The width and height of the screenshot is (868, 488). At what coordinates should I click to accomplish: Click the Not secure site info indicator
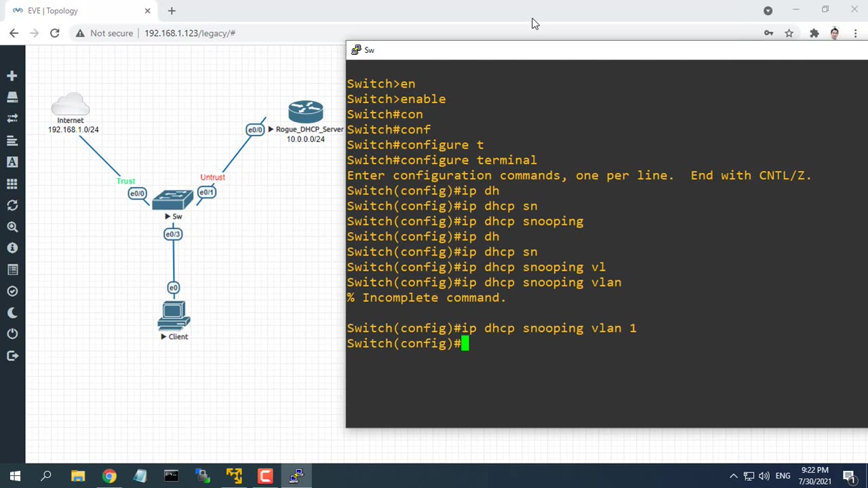pos(104,33)
